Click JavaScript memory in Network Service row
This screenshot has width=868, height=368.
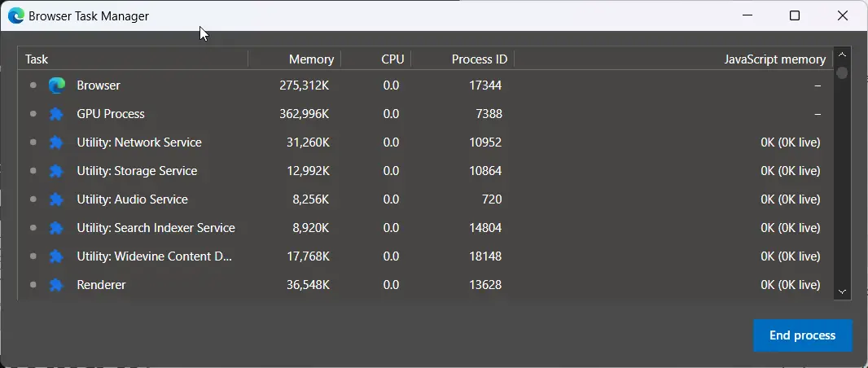click(x=790, y=142)
